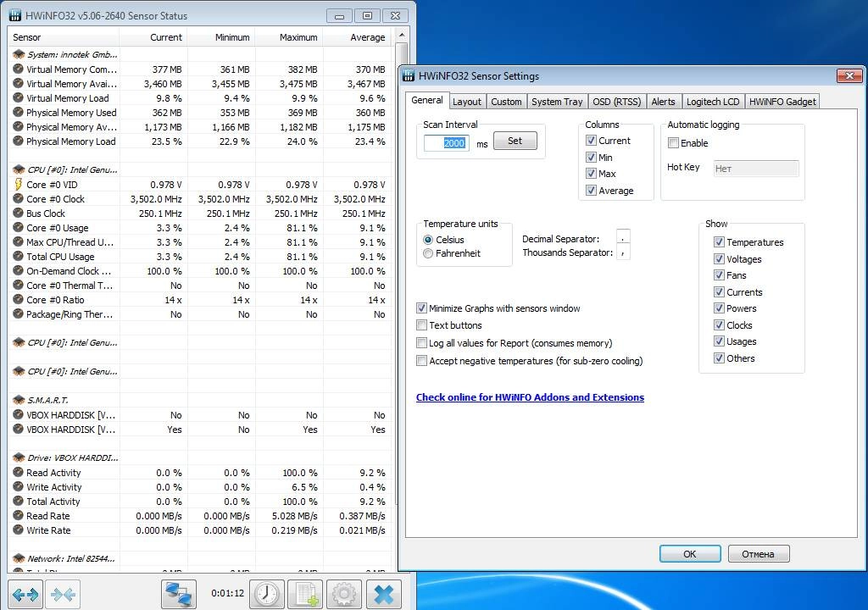Select Celsius temperature unit

tap(428, 240)
